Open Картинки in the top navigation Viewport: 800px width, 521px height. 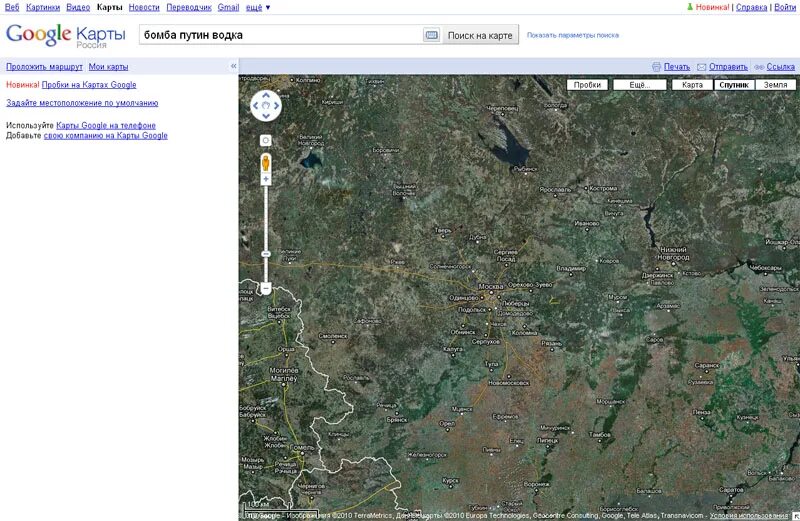click(43, 7)
